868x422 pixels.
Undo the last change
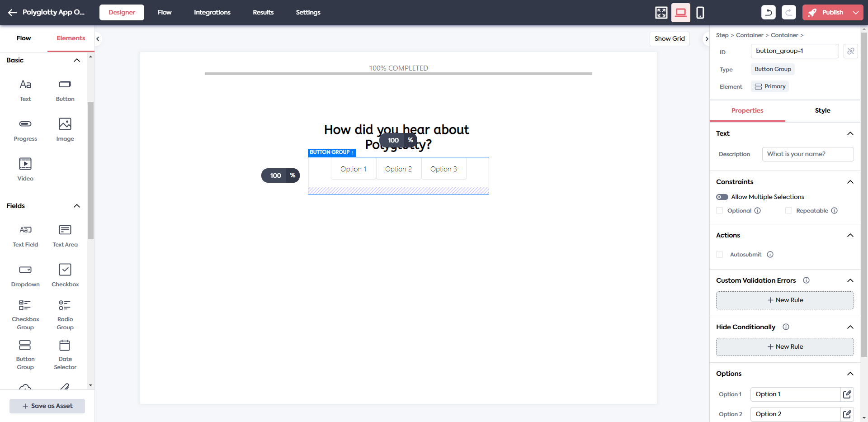[x=768, y=12]
